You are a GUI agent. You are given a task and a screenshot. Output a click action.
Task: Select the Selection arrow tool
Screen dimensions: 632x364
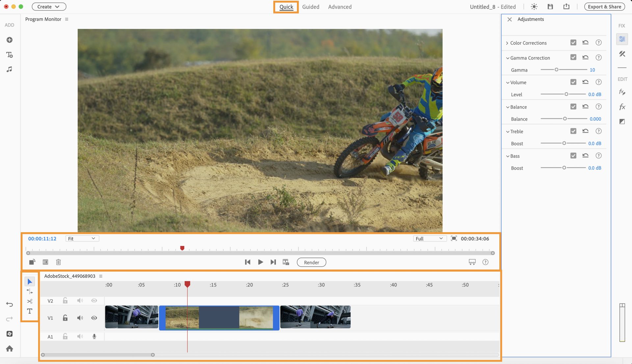30,281
